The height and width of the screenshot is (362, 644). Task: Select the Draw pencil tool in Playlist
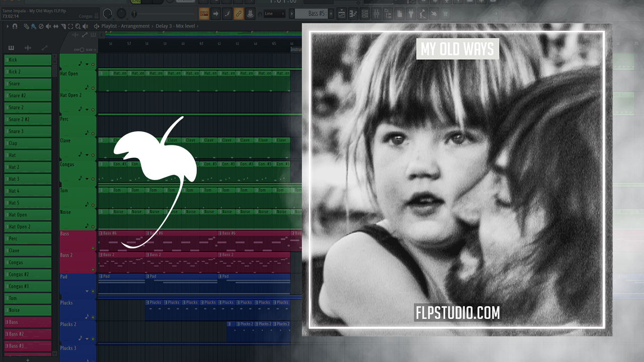(x=27, y=26)
